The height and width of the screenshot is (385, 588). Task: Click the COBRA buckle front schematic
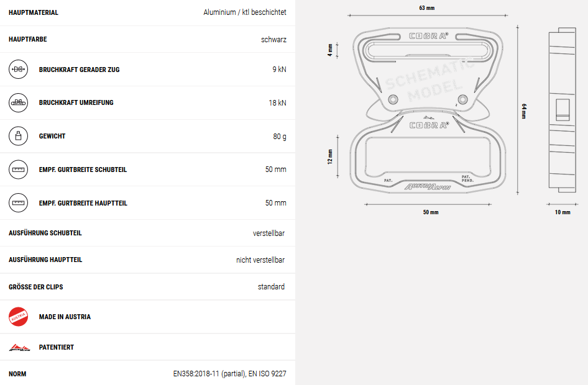[428, 110]
